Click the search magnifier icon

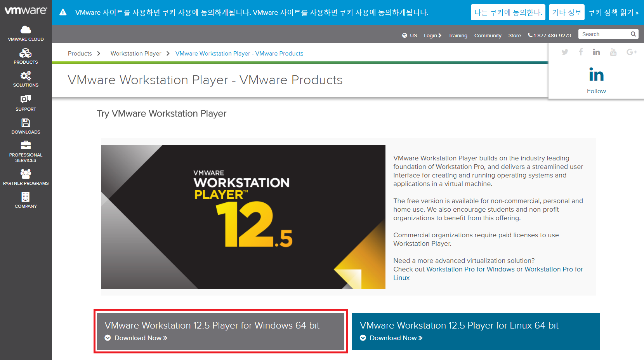tap(633, 34)
